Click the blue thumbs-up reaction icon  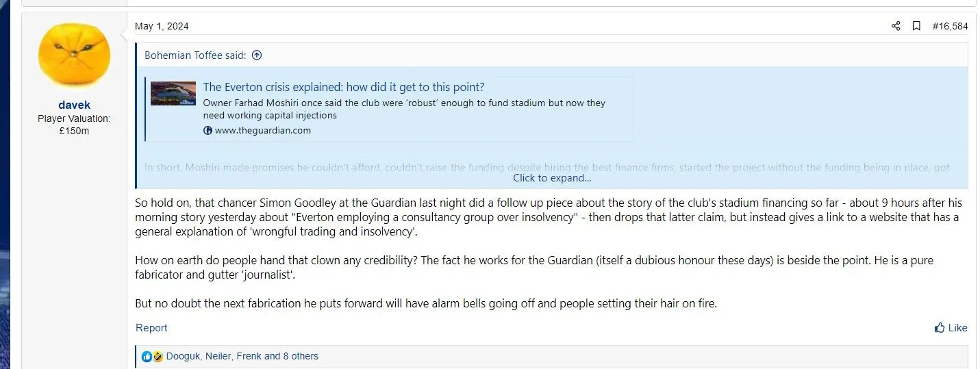coord(147,357)
